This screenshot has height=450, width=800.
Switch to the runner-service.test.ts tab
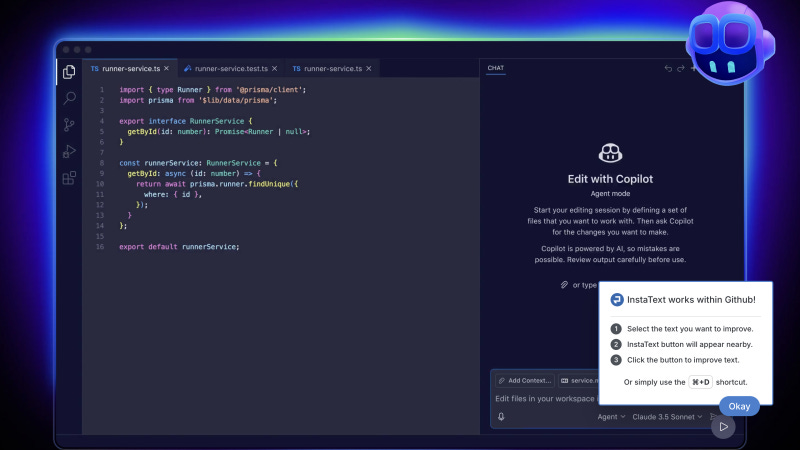[231, 68]
